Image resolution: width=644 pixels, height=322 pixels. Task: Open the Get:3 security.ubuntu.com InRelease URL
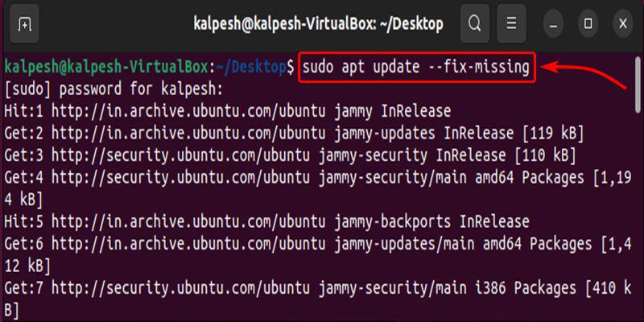coord(177,154)
